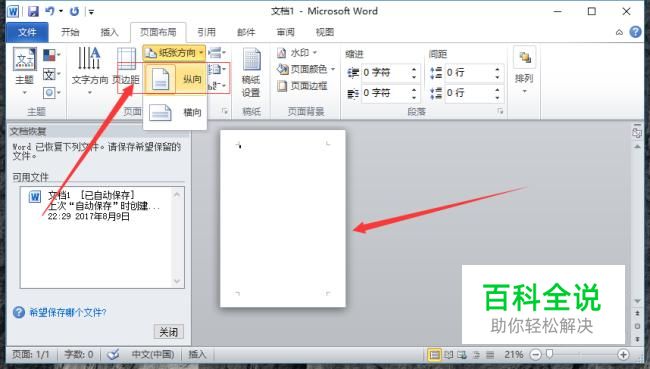Decrease right indent with down arrow
The width and height of the screenshot is (650, 369).
pyautogui.click(x=414, y=97)
